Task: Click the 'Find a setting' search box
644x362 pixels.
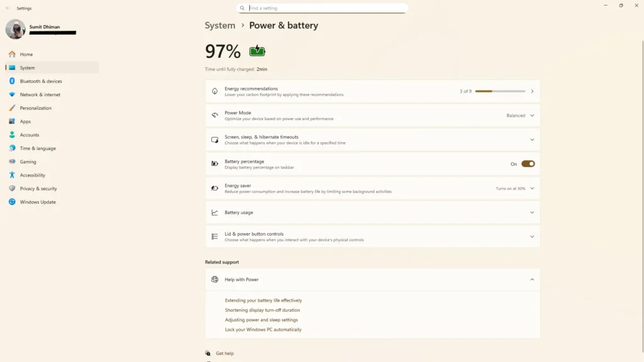Action: tap(322, 8)
